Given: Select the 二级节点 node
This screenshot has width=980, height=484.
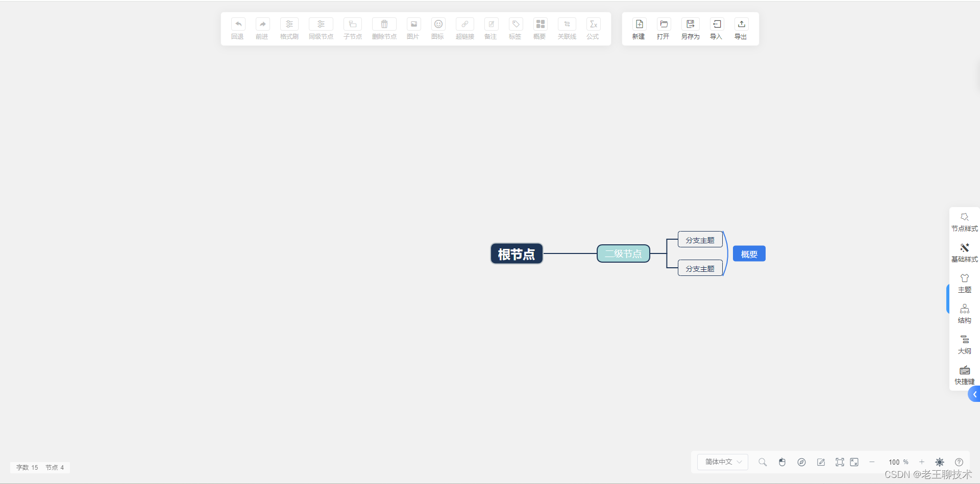Looking at the screenshot, I should tap(623, 253).
